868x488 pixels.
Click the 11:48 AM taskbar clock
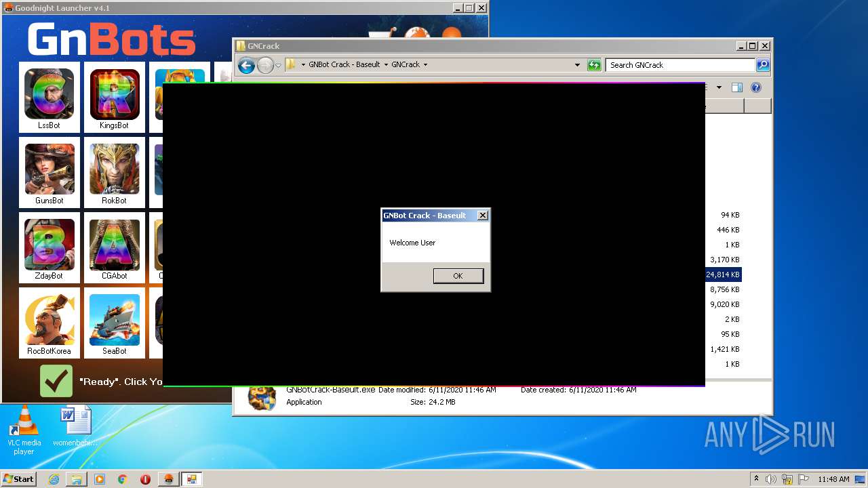click(x=833, y=479)
